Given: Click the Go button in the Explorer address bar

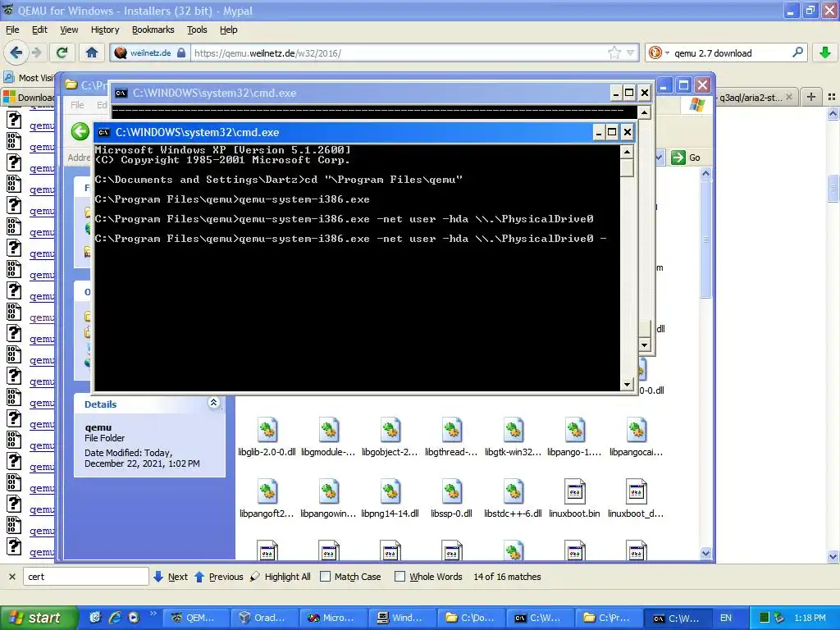Looking at the screenshot, I should tap(687, 157).
